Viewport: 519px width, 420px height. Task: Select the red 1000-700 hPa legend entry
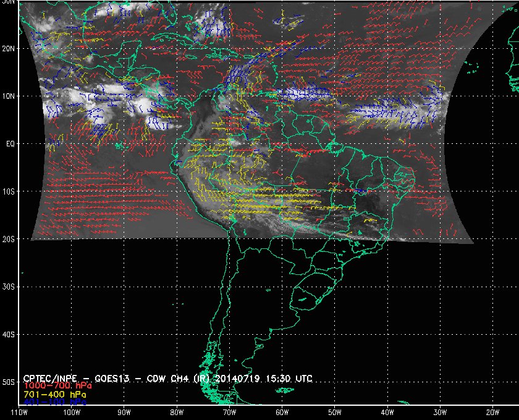pos(57,386)
